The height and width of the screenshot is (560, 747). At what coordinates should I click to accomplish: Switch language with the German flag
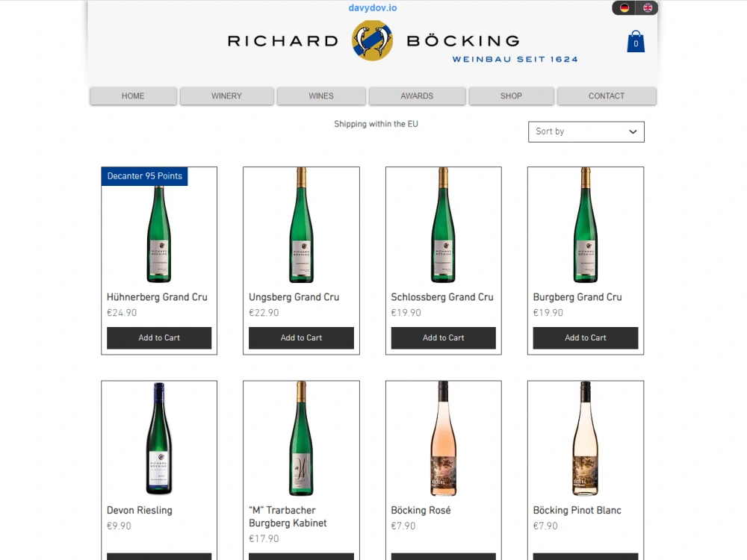pos(624,7)
